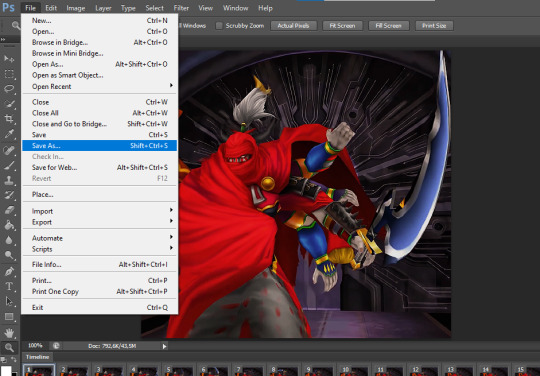Viewport: 540px width, 376px height.
Task: Click the Print Size button
Action: [434, 26]
